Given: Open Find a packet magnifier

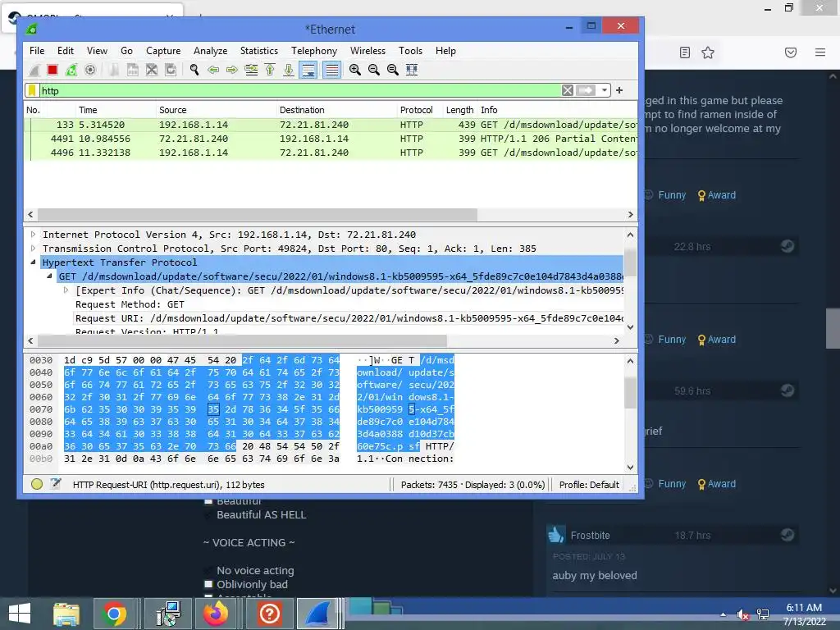Looking at the screenshot, I should coord(194,70).
